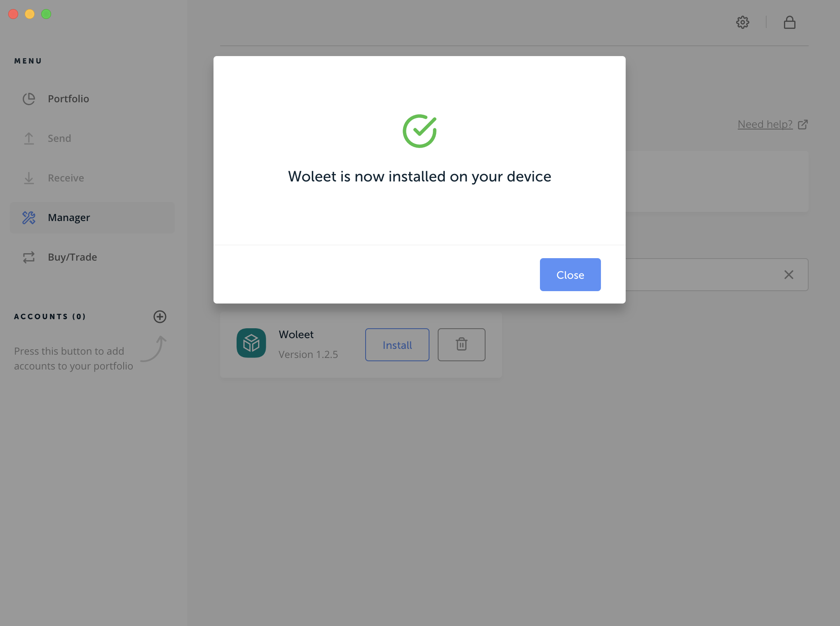
Task: Click the Receive download arrow icon
Action: (x=29, y=178)
